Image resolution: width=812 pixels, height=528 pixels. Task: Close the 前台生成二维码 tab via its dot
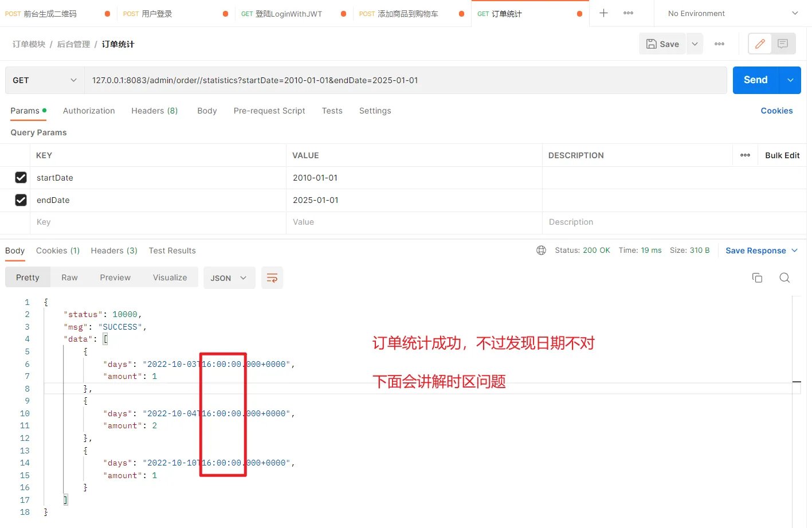point(107,14)
